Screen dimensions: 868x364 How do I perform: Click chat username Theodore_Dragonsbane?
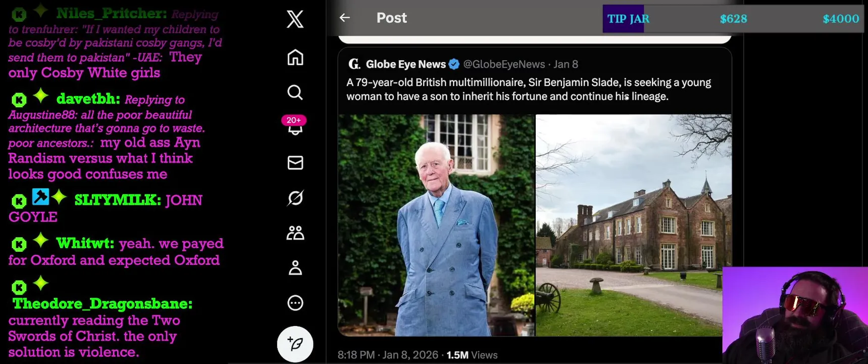103,303
